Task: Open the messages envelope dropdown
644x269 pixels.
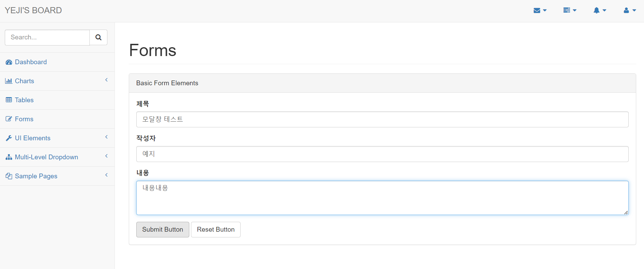Action: [x=540, y=11]
